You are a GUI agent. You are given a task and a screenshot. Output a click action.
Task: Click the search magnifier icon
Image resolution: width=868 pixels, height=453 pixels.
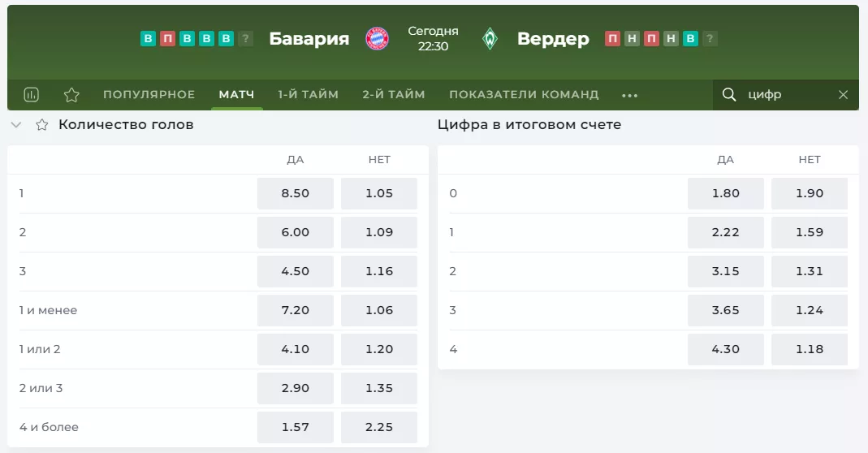click(729, 95)
